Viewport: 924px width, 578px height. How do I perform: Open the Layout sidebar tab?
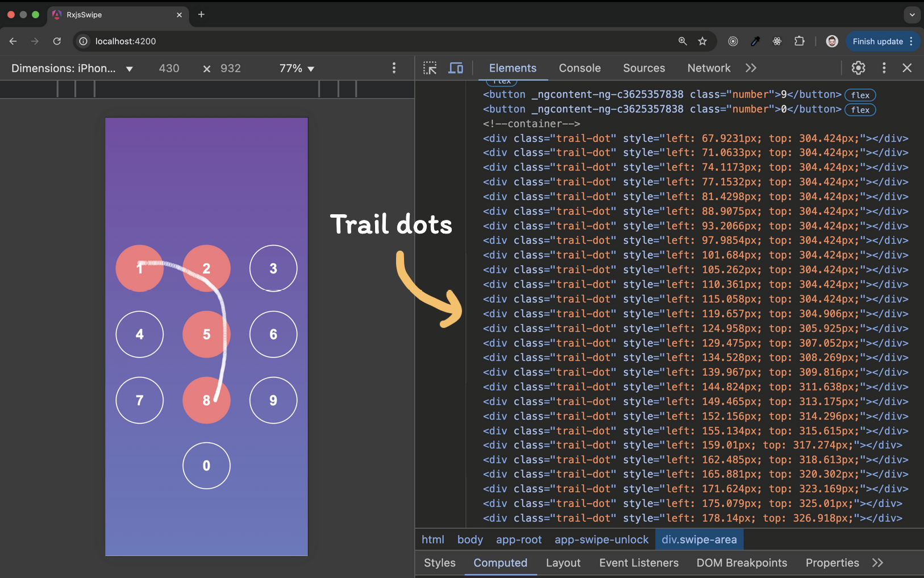563,563
